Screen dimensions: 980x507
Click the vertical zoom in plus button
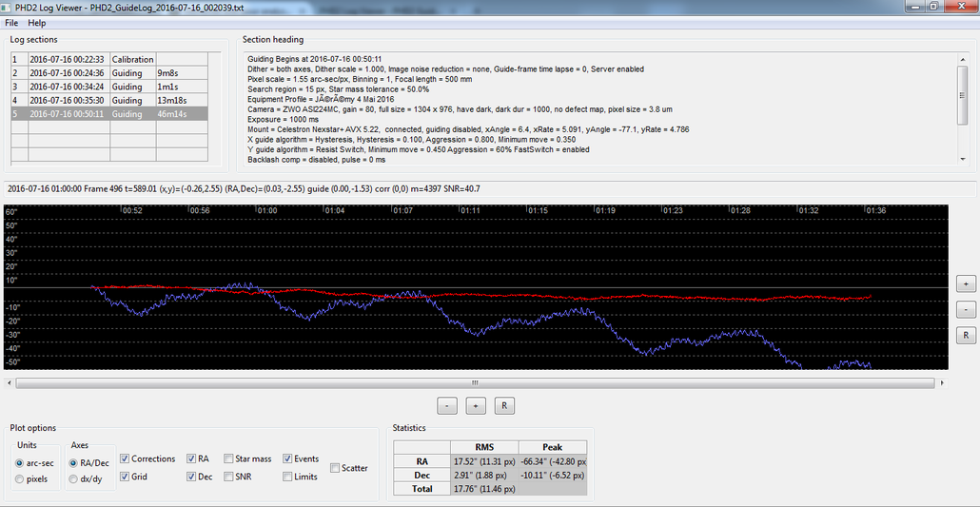click(x=966, y=283)
